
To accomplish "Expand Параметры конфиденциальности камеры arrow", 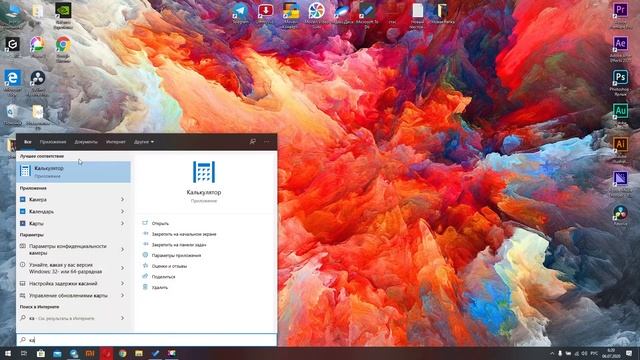I will click(x=122, y=249).
